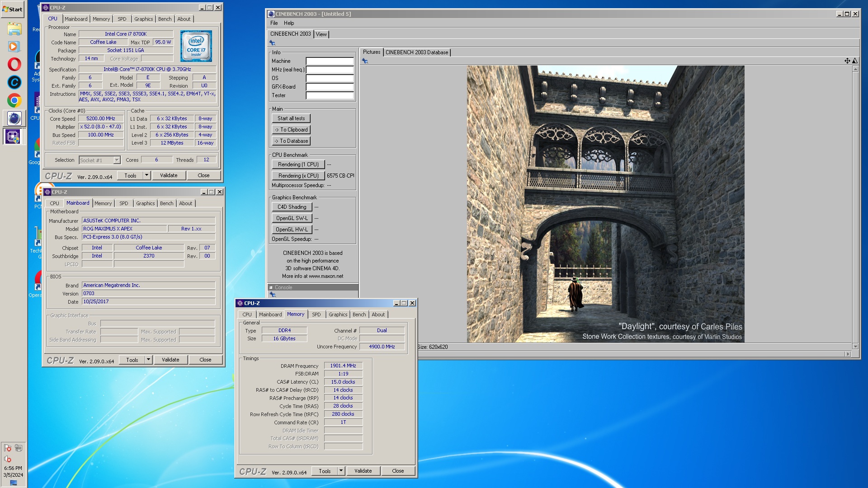The width and height of the screenshot is (868, 488).
Task: Click the pushpin icon in the Pictures panel
Action: point(365,61)
